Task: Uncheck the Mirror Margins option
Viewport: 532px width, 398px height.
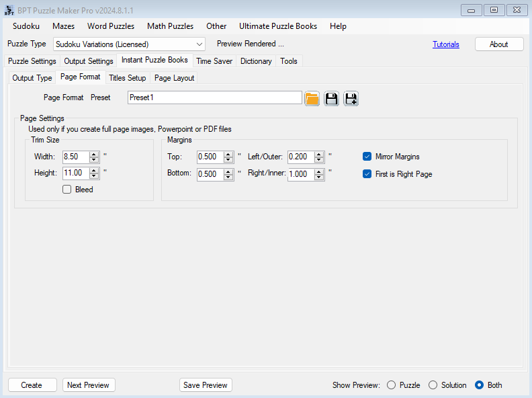Action: [367, 157]
